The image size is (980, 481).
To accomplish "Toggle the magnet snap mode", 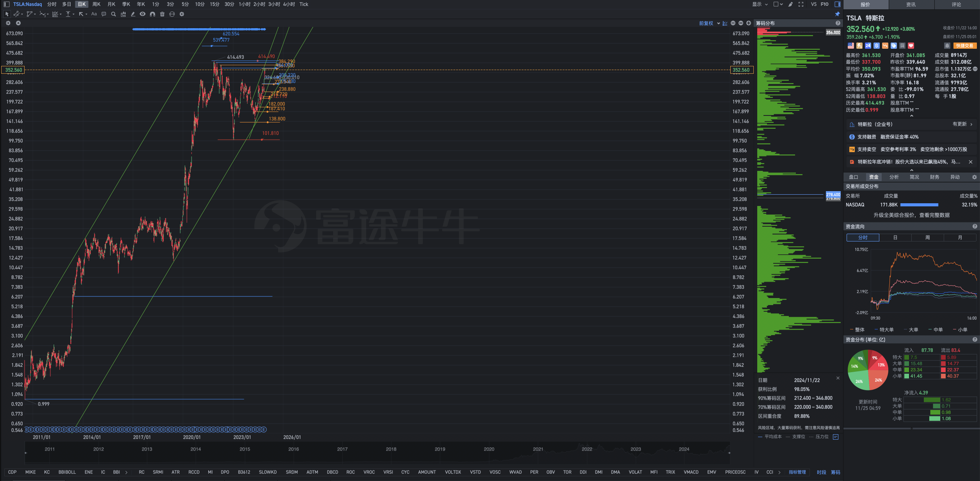I will click(x=153, y=14).
